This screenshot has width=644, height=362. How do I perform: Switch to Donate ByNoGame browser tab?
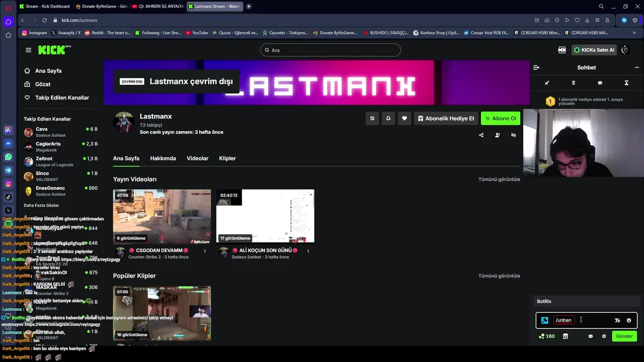tap(101, 7)
